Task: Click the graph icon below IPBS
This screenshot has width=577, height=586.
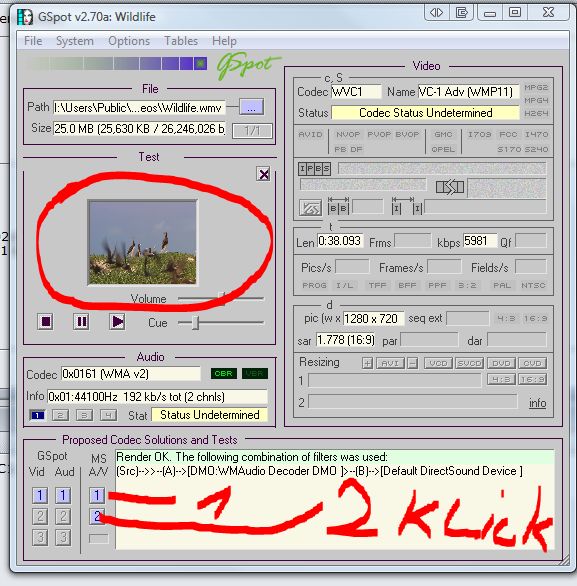Action: coord(310,208)
